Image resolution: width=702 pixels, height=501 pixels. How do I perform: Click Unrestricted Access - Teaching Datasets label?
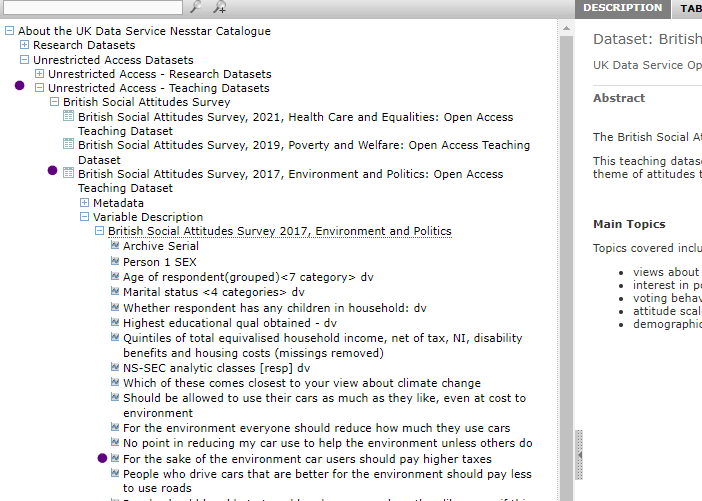click(x=159, y=88)
